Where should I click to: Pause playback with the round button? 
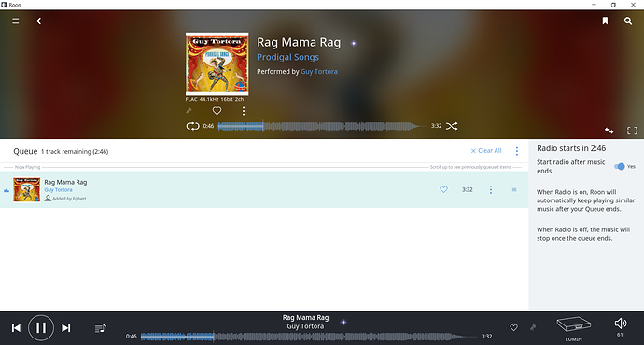coord(41,328)
